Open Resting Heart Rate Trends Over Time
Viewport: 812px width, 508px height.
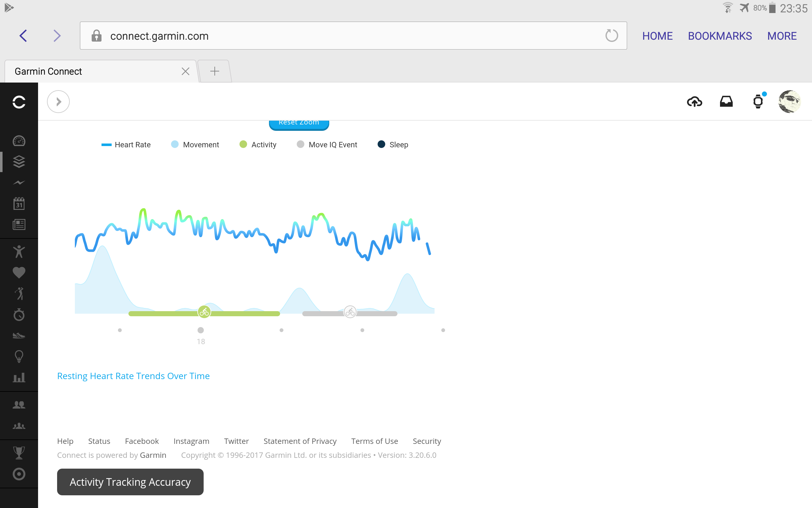point(133,376)
